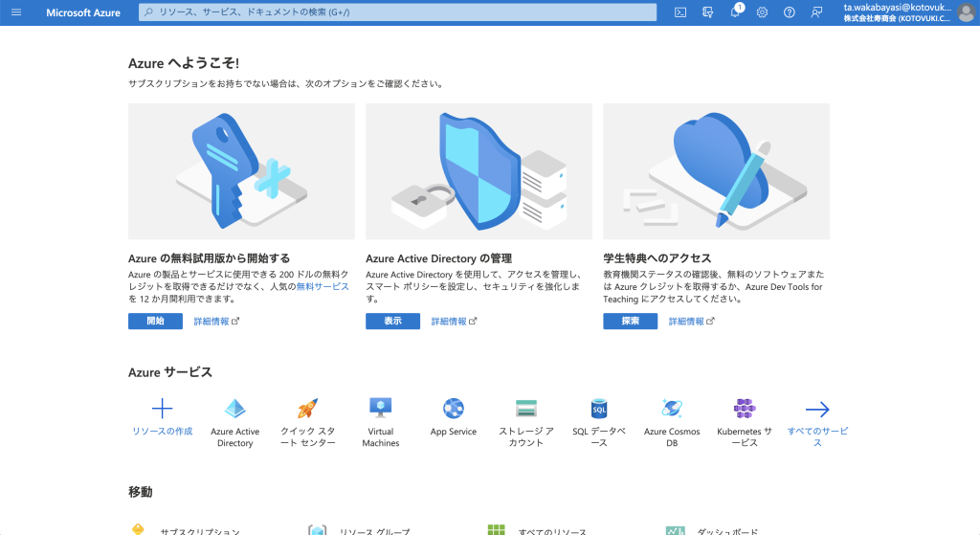Screen dimensions: 980x535
Task: Click すべてのサービス arrow icon
Action: [817, 410]
